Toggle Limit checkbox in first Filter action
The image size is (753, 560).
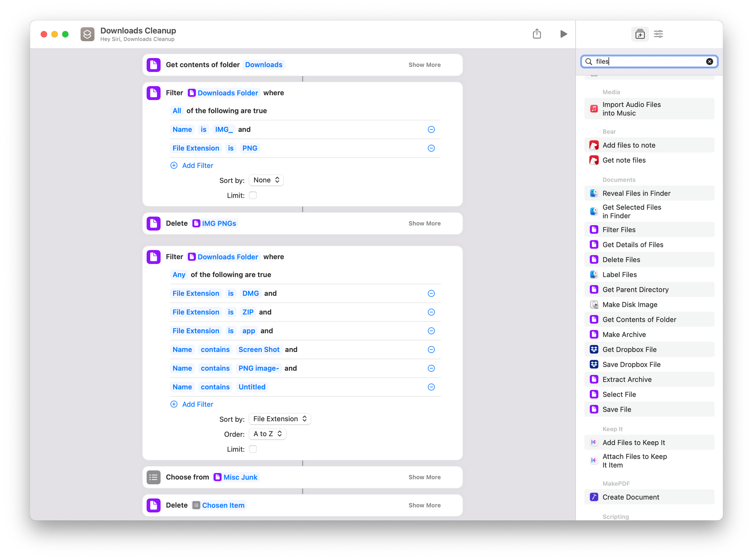[253, 195]
